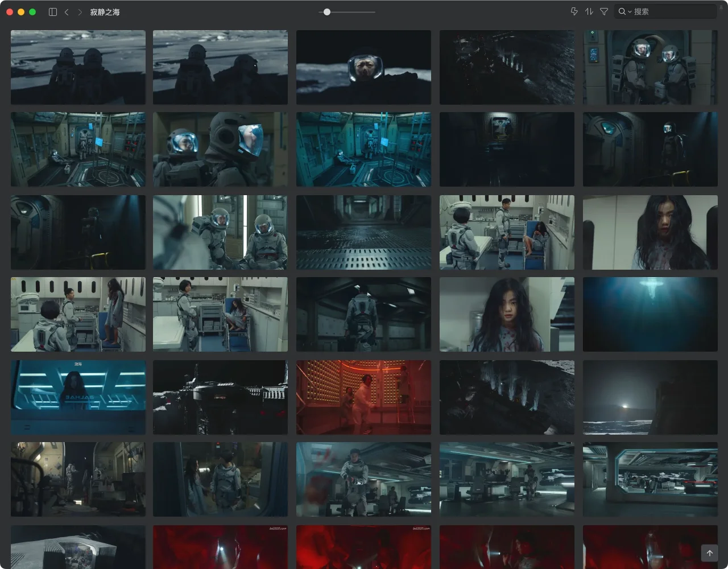Select the empty metal-grate corridor thumbnail
Viewport: 728px width, 569px height.
pos(363,232)
